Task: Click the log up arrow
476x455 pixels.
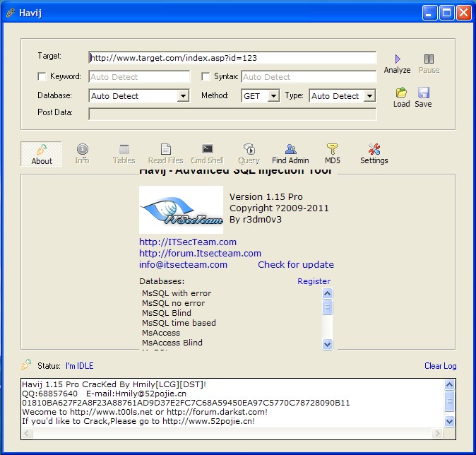Action: tap(449, 385)
